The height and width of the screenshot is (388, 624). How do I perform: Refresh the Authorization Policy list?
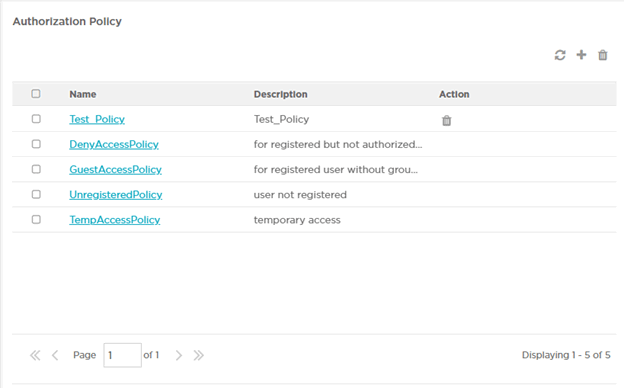pyautogui.click(x=560, y=55)
